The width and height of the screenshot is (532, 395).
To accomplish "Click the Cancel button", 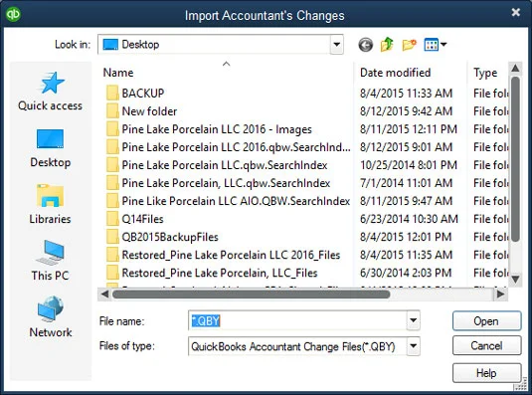I will [x=486, y=346].
